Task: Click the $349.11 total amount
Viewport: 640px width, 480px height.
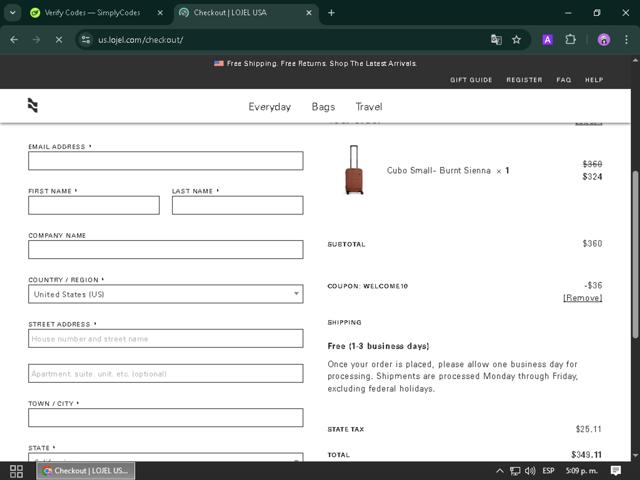Action: [586, 455]
